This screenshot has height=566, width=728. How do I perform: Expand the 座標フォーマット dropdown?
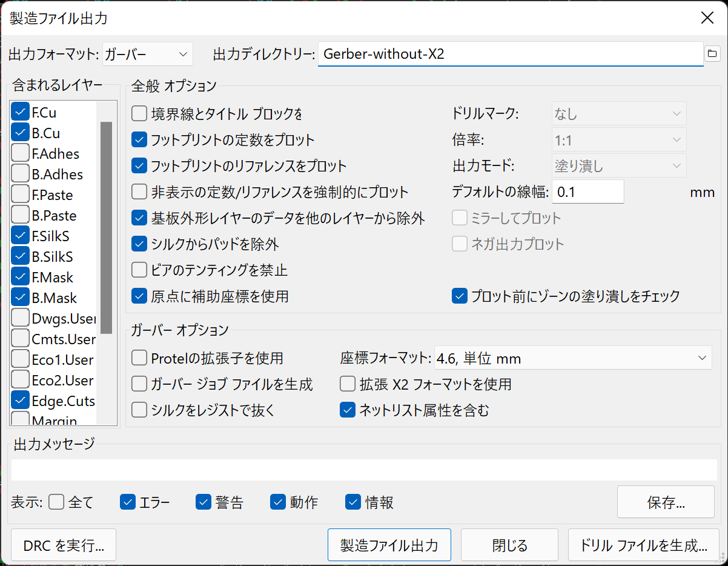[x=572, y=358]
